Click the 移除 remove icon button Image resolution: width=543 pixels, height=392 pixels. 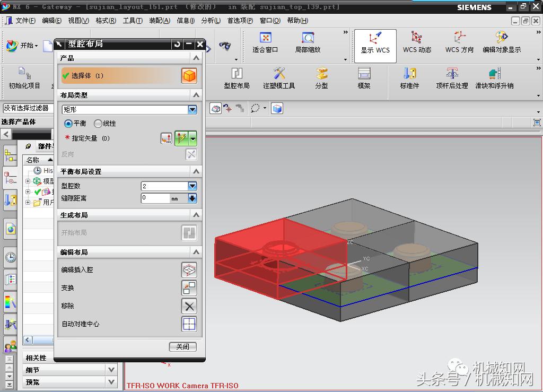189,306
